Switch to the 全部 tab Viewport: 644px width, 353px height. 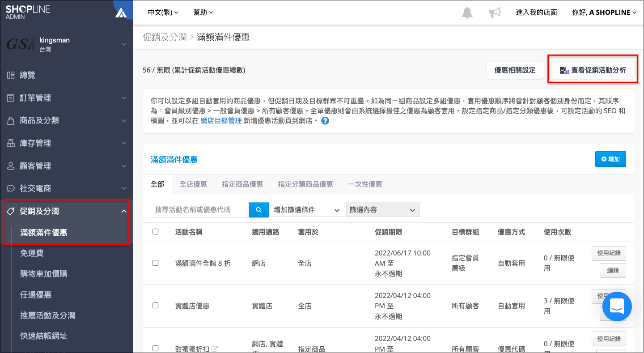click(x=157, y=184)
